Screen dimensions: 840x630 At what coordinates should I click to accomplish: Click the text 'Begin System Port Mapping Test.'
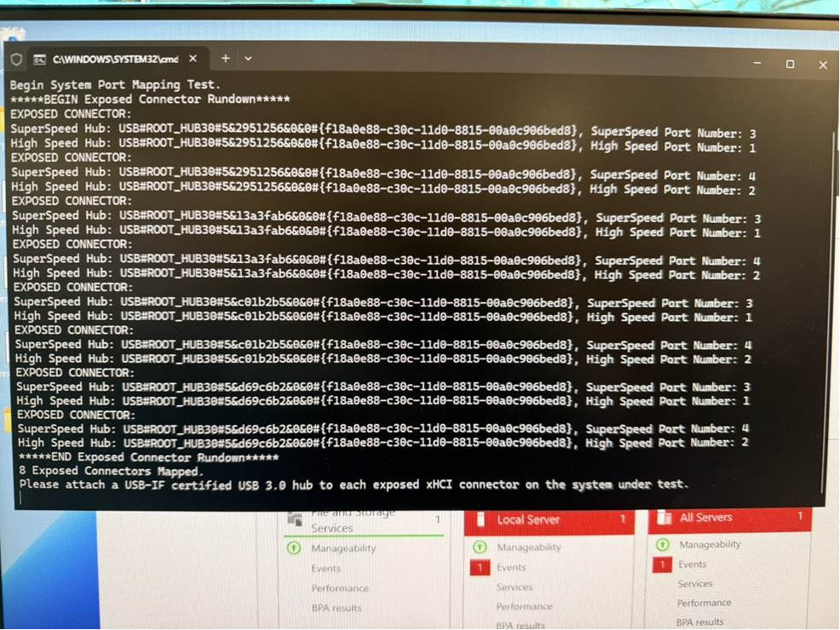coord(115,84)
